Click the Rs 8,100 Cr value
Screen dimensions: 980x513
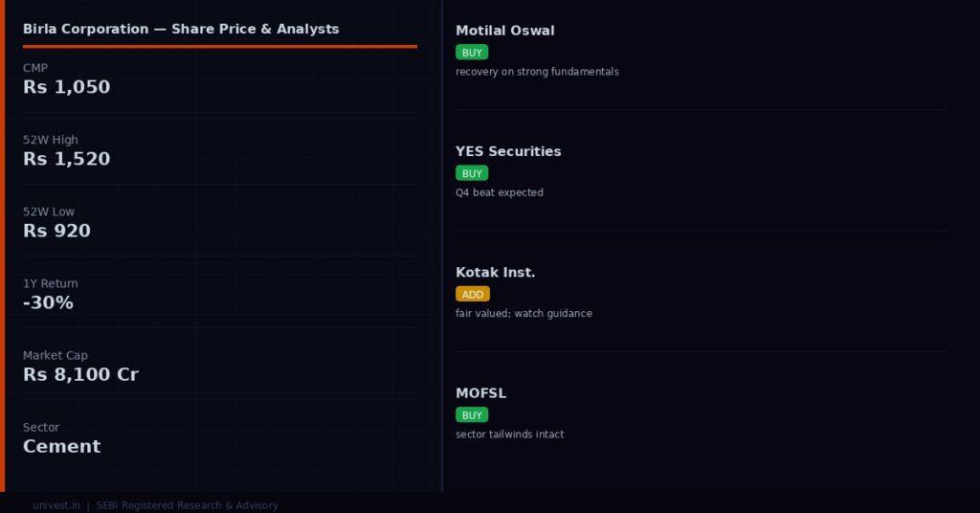[80, 374]
